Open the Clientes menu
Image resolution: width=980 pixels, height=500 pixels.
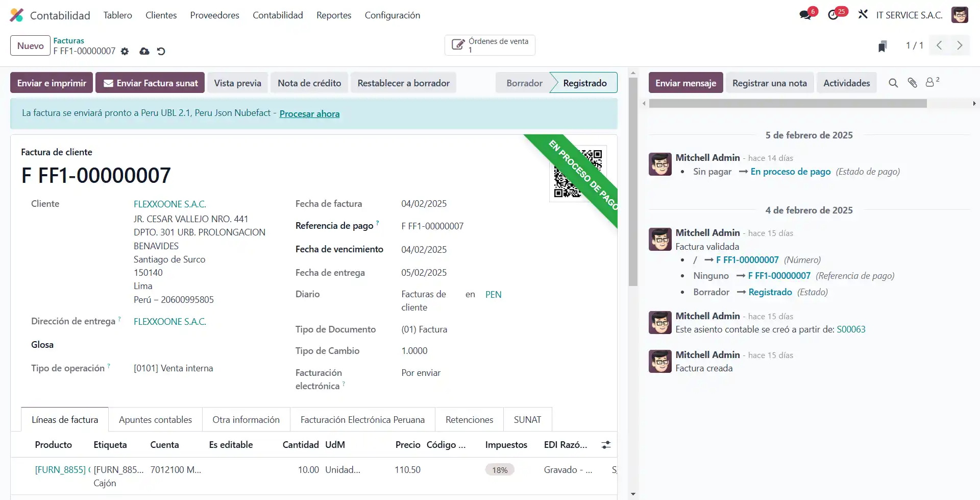(x=161, y=15)
